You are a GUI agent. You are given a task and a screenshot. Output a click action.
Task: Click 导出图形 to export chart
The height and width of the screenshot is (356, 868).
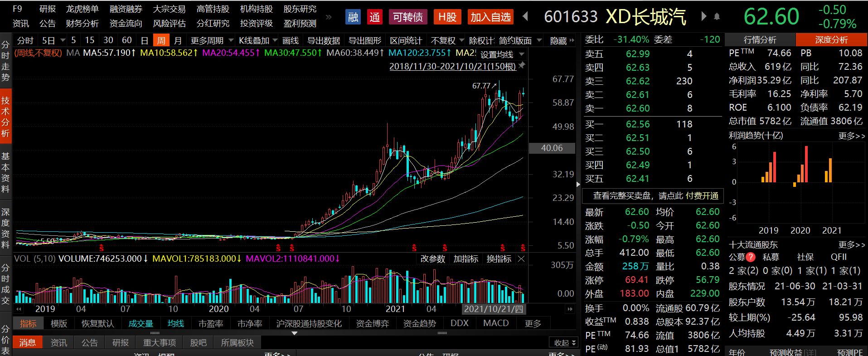click(365, 40)
